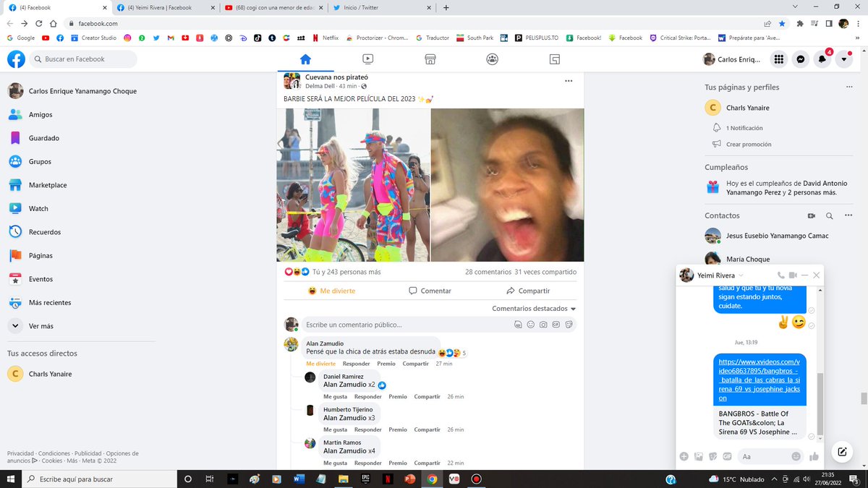Open the Windows Start menu
The width and height of the screenshot is (868, 488).
[12, 479]
